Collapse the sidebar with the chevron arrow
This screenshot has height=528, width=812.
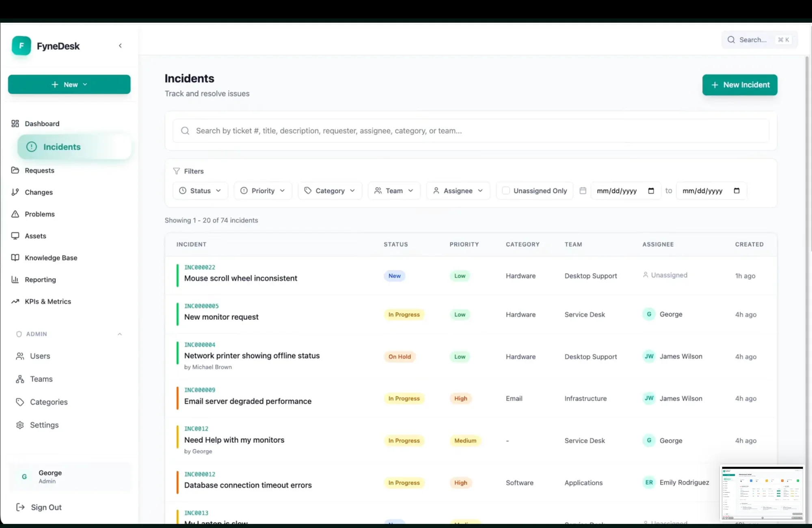[120, 46]
